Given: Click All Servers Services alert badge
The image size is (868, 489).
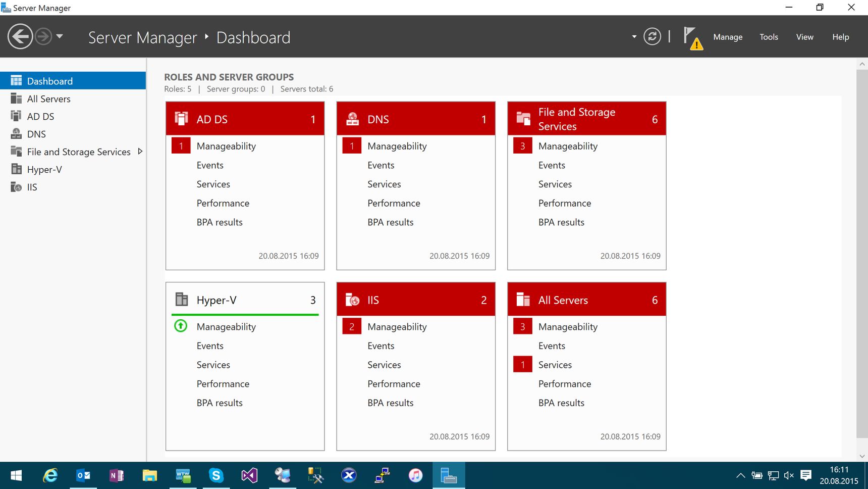Looking at the screenshot, I should pyautogui.click(x=522, y=364).
